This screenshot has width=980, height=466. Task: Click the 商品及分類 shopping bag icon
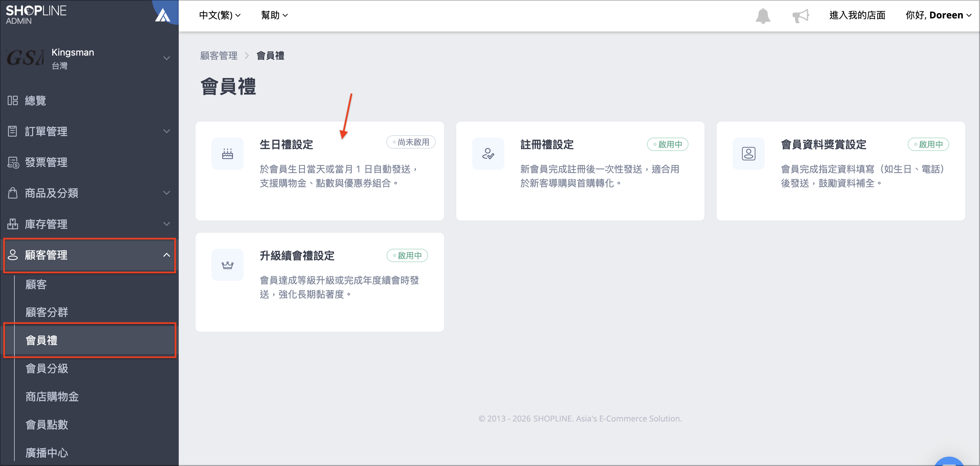tap(13, 193)
